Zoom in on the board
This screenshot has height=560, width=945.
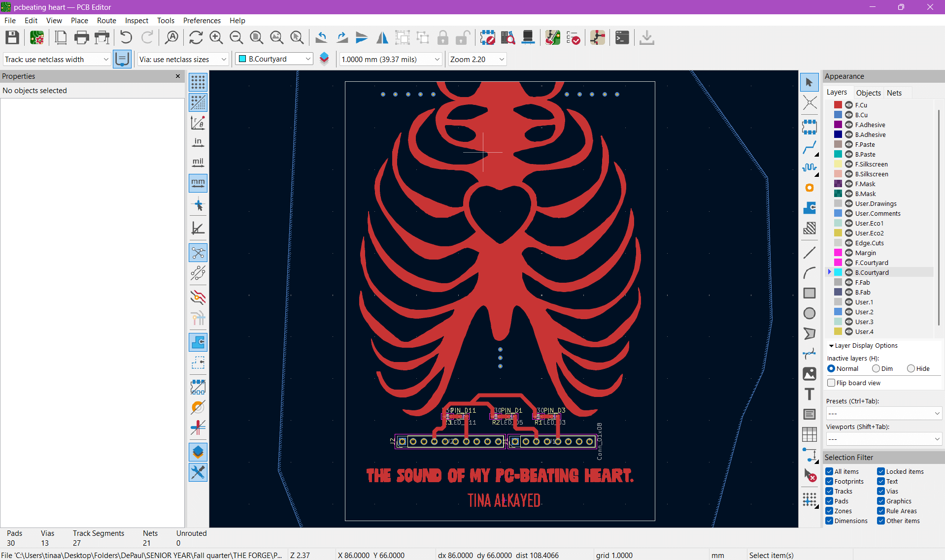(216, 37)
